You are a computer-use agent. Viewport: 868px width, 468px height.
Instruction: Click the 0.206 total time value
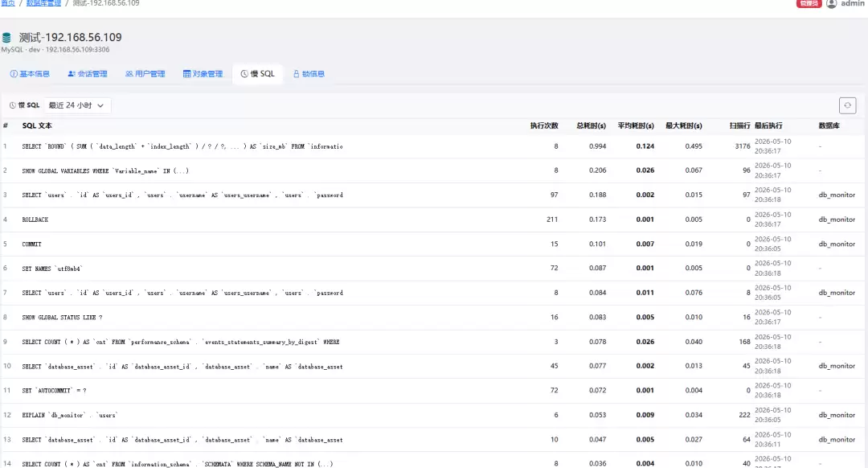pyautogui.click(x=597, y=170)
